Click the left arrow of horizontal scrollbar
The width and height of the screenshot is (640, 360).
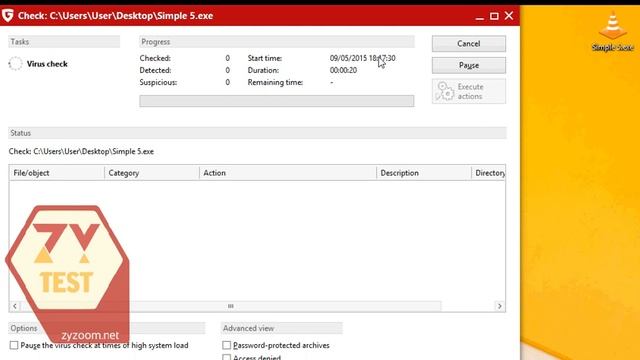pos(15,306)
